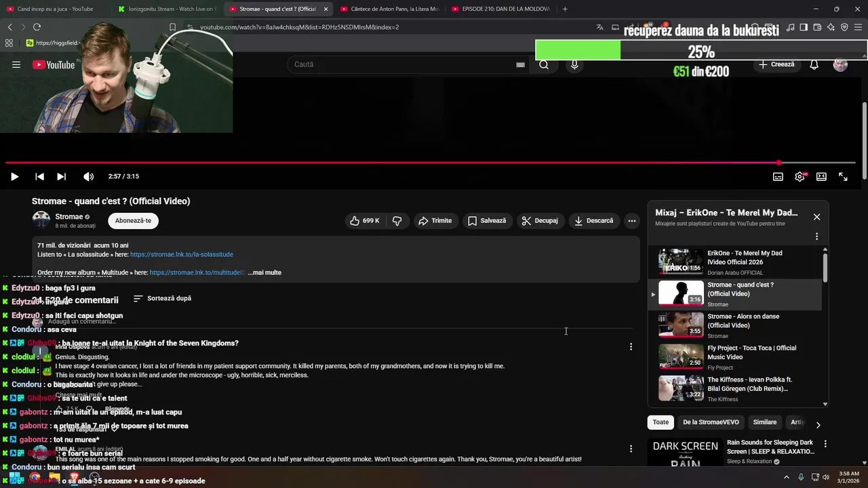
Task: Open player settings gear
Action: (800, 176)
